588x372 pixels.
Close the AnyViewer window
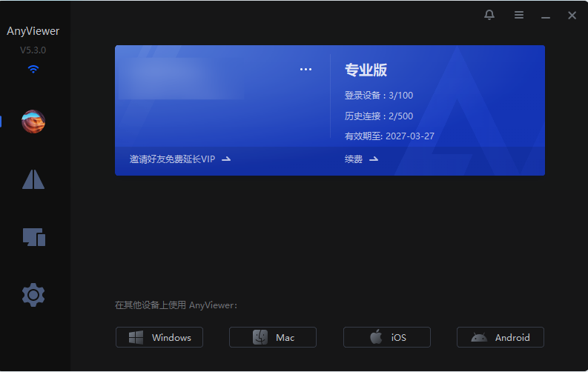(x=572, y=16)
